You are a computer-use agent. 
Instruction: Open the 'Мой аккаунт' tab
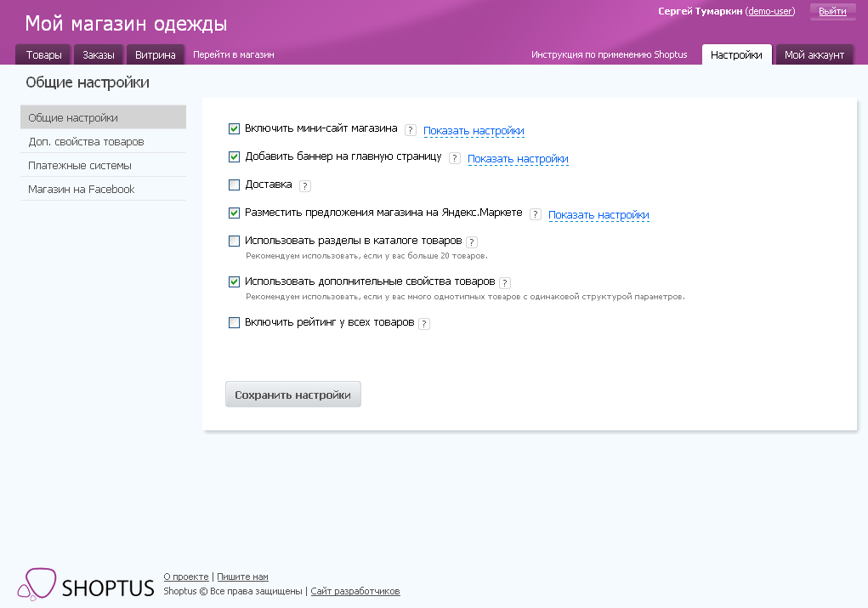pyautogui.click(x=814, y=54)
